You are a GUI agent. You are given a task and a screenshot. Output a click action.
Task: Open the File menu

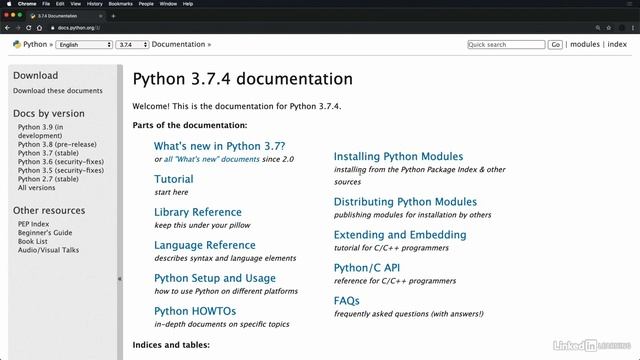tap(46, 4)
